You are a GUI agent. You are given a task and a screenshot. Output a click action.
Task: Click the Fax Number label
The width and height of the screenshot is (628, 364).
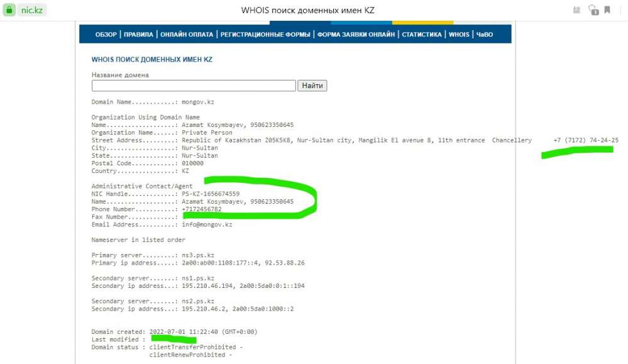coord(109,217)
